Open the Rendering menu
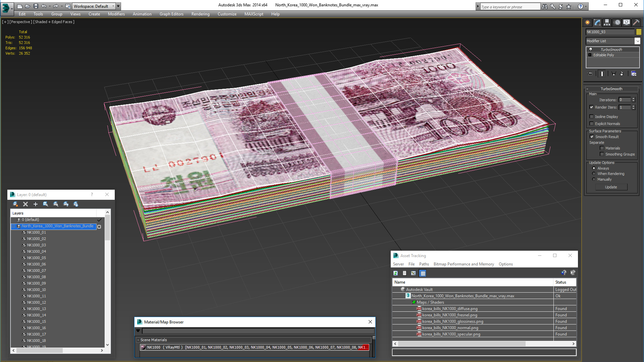The height and width of the screenshot is (362, 644). 200,14
